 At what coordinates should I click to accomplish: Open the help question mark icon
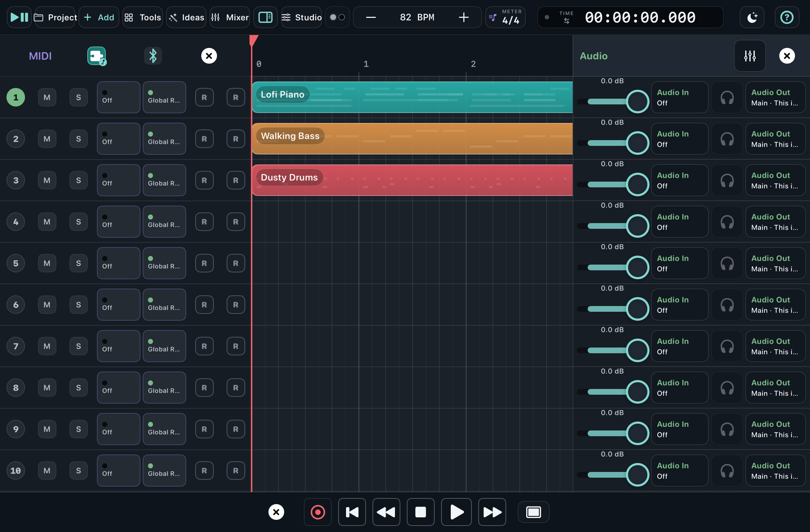[x=787, y=17]
